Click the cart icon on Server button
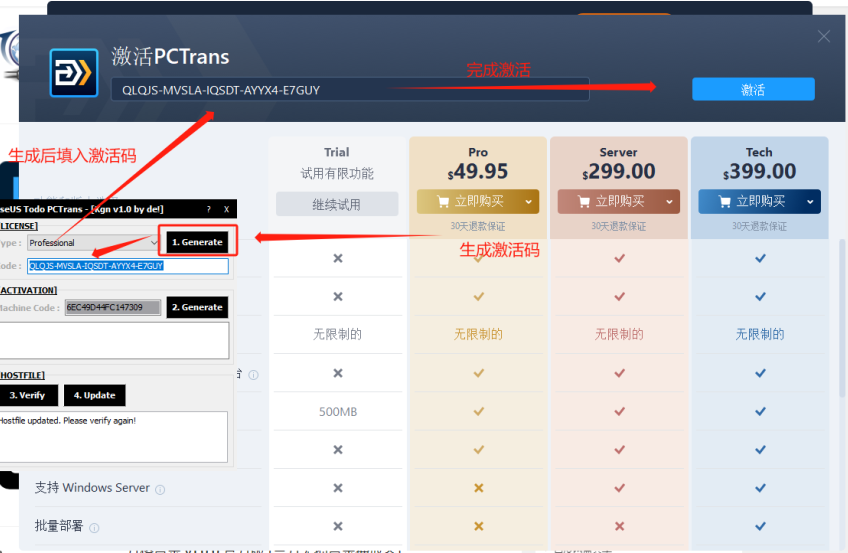The height and width of the screenshot is (553, 848). [x=584, y=202]
